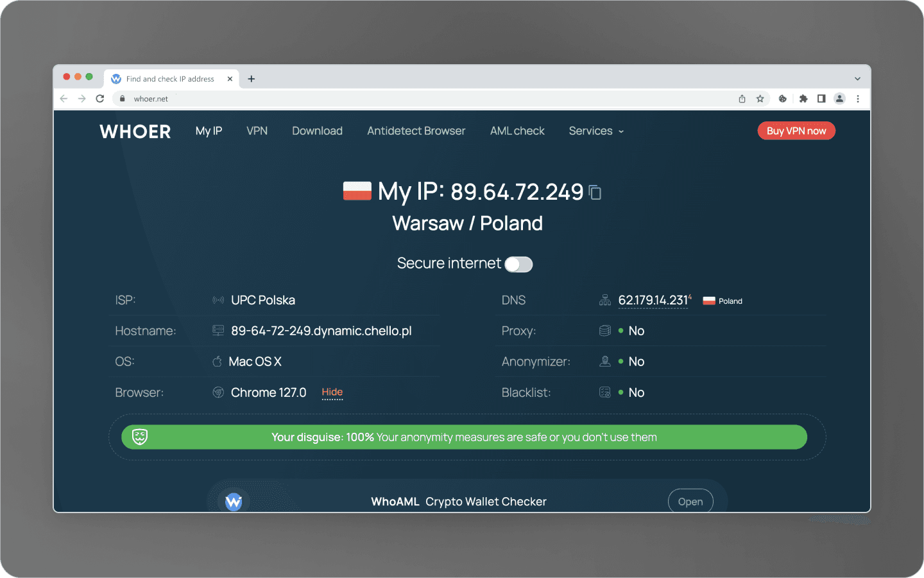This screenshot has width=924, height=578.
Task: Click the WhoAML round logo icon
Action: [x=234, y=502]
